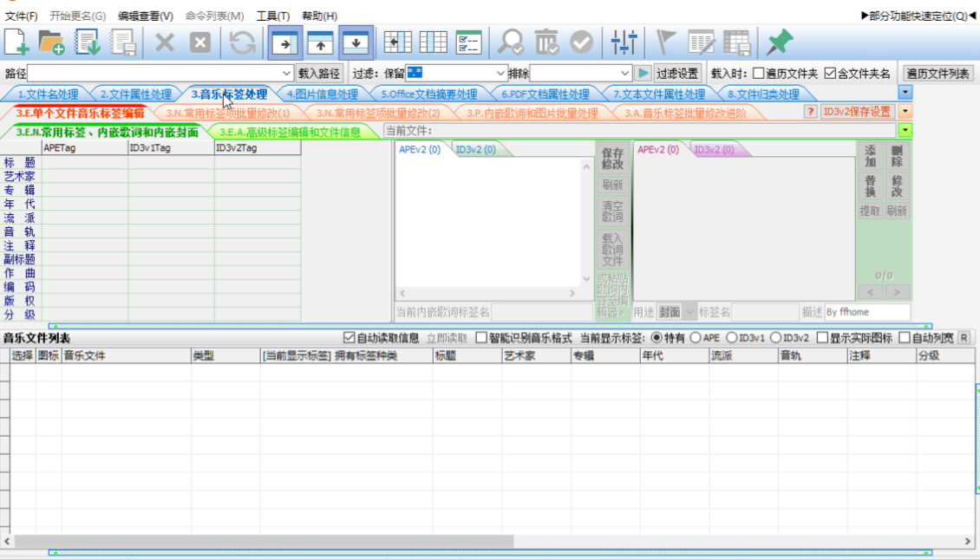Screen dimensions: 980x559
Task: Toggle the right-arrow panel layout icon
Action: coord(285,42)
